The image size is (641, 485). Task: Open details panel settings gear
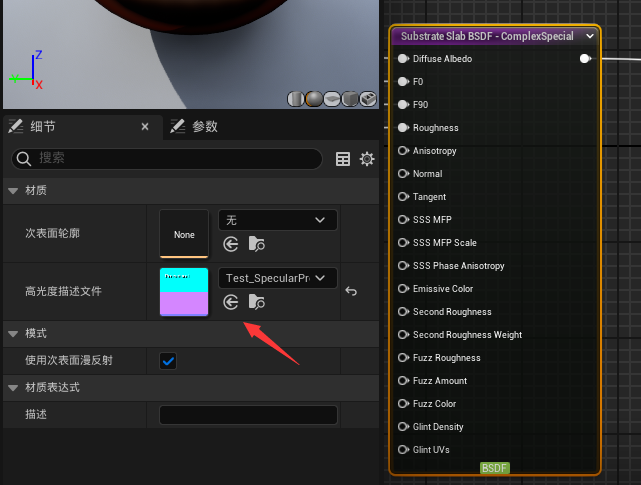tap(367, 159)
